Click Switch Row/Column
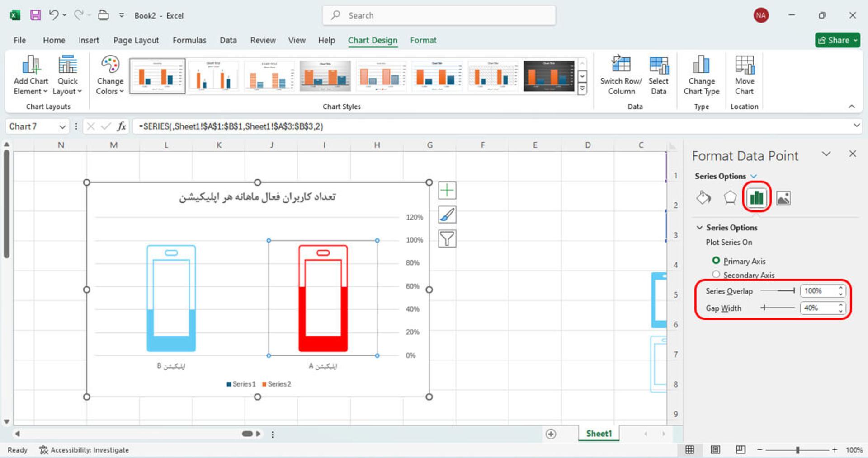Viewport: 868px width, 458px height. [621, 75]
